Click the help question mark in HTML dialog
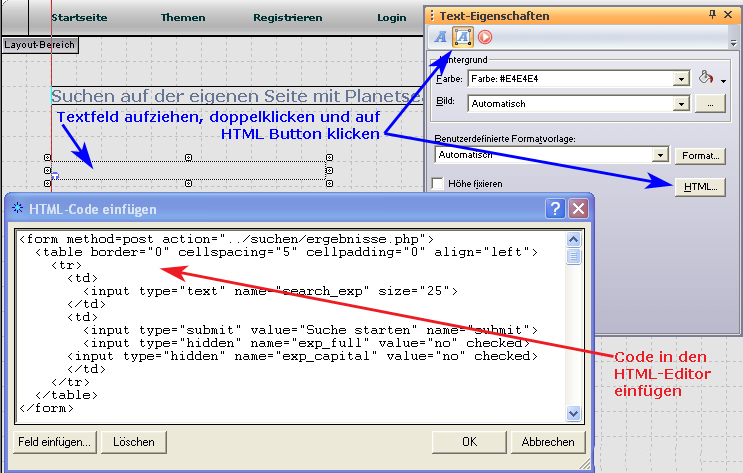The image size is (743, 473). (x=555, y=209)
